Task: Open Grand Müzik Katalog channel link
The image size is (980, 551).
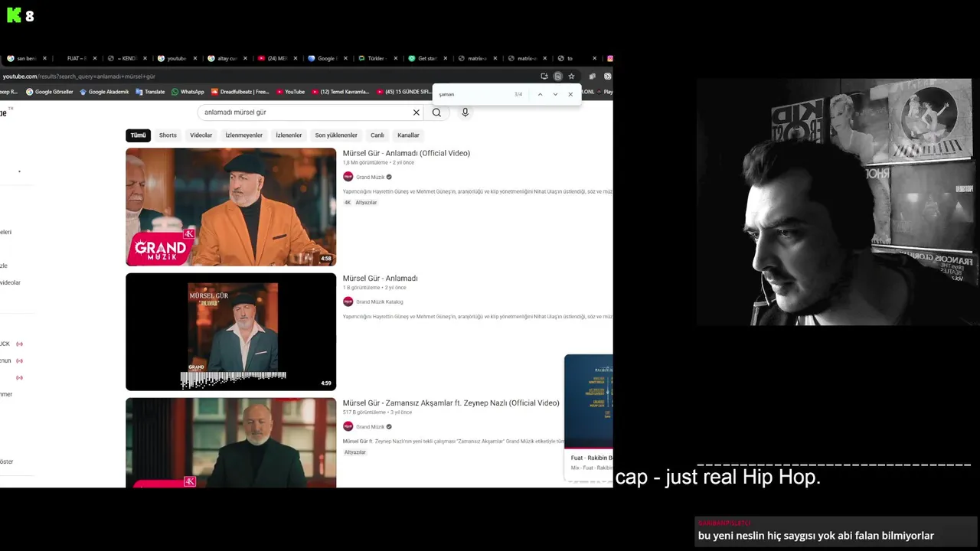Action: coord(380,302)
